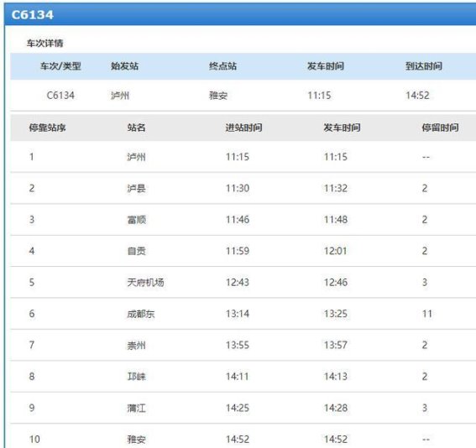Click arrival time 11:30 for 泸县
Image resolution: width=476 pixels, height=448 pixels.
coord(238,189)
